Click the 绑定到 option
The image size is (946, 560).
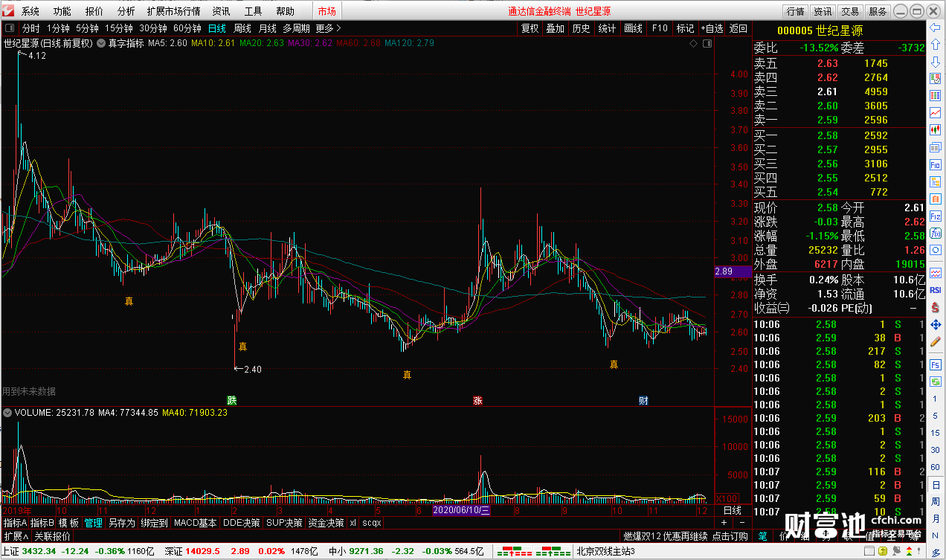[154, 523]
